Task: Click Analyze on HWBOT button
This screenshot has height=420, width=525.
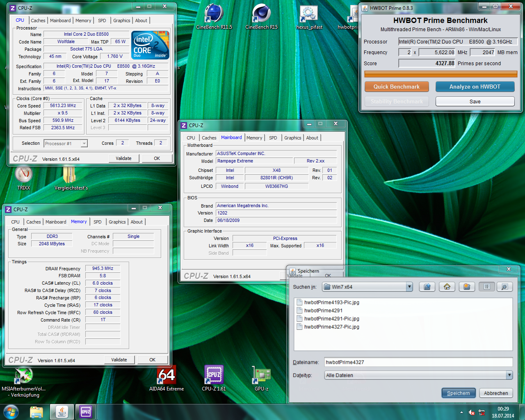Action: (x=475, y=87)
